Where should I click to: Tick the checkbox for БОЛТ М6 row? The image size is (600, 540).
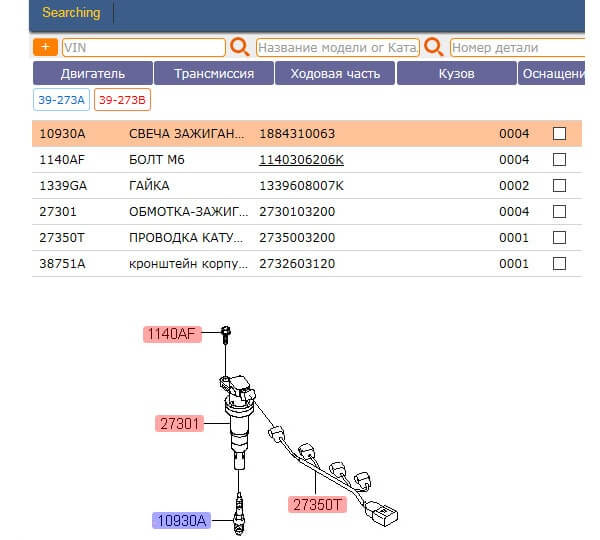(559, 159)
